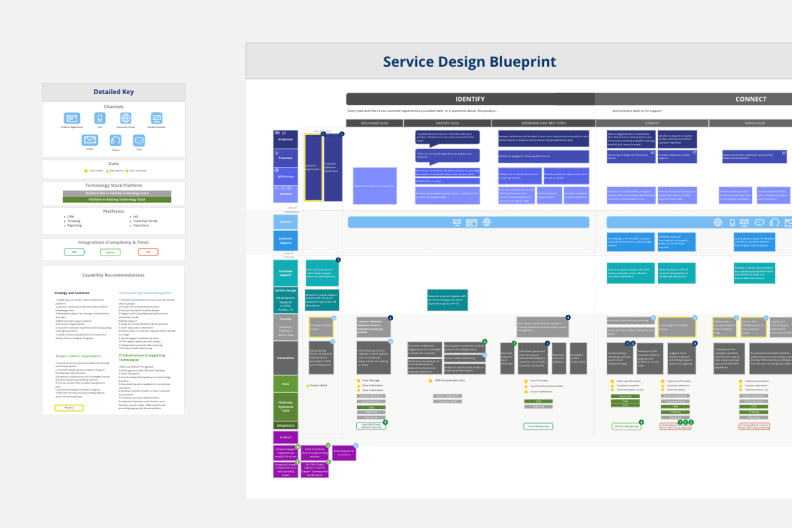The image size is (792, 528).
Task: Click the Service Design Blueprint title
Action: coord(469,62)
